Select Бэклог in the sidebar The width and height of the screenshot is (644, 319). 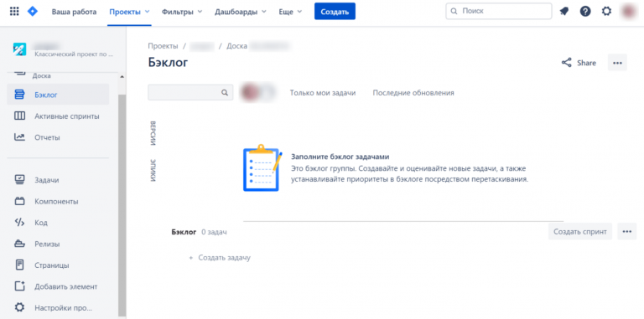(x=58, y=95)
